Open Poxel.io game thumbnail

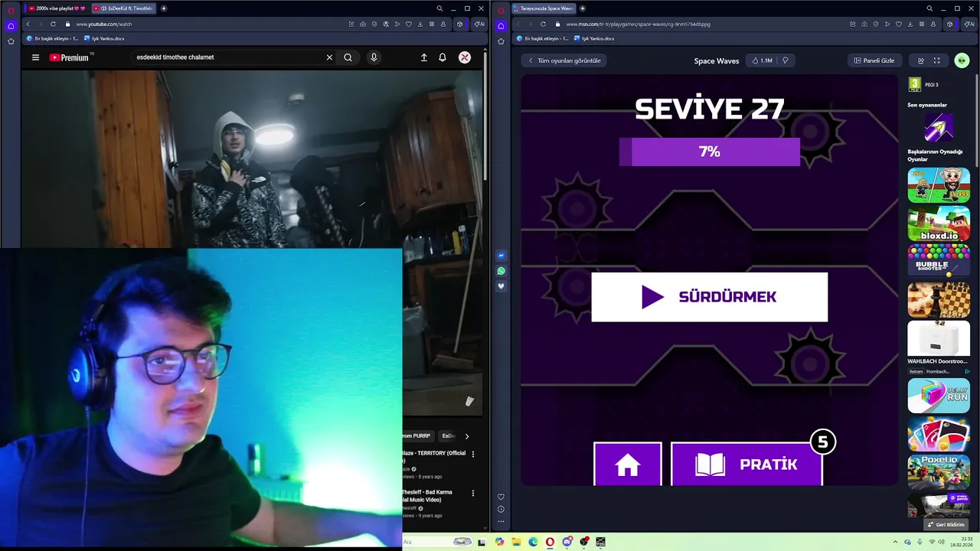[939, 472]
